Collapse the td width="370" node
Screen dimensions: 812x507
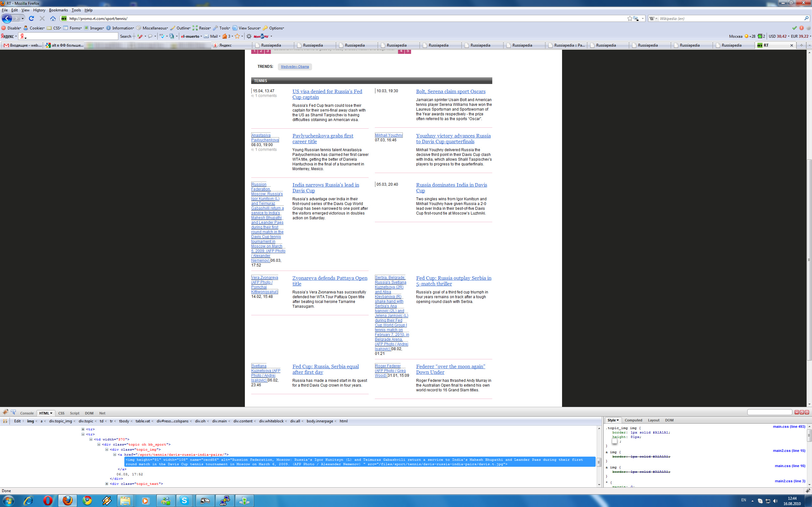pyautogui.click(x=91, y=439)
